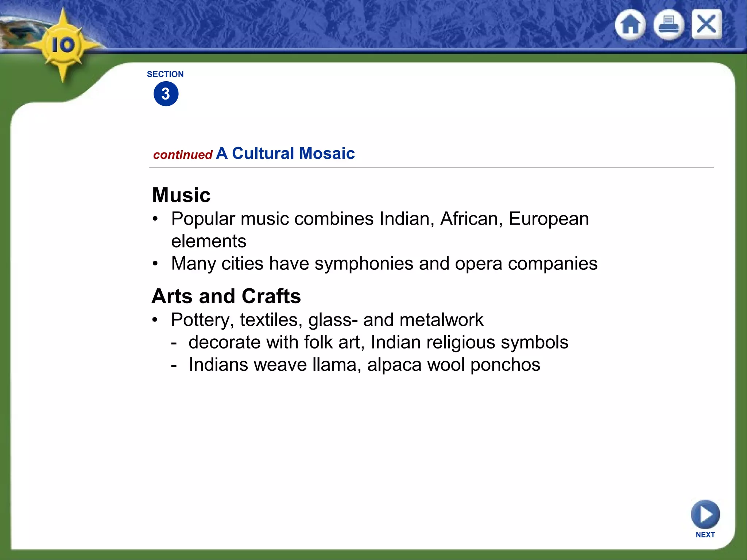747x560 pixels.
Task: Click 'Popular music combines Indian, African, European' line
Action: 380,219
